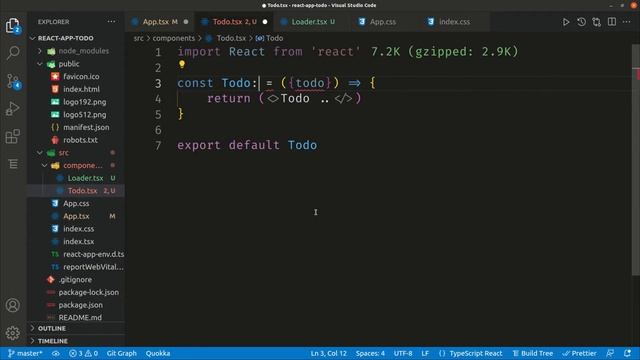Open Explorer Views and More Actions ellipsis

(111, 22)
